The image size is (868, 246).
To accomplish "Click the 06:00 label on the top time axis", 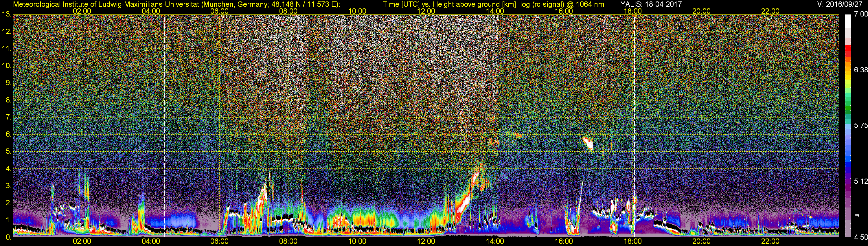I will click(219, 11).
